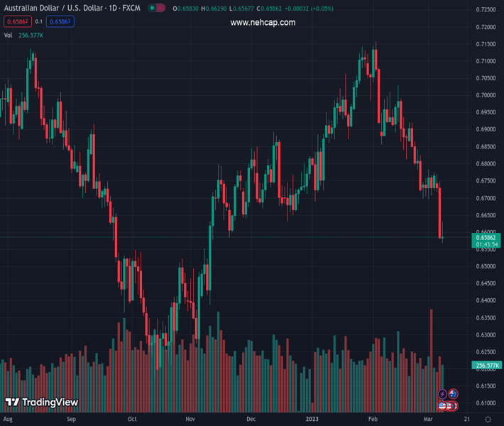504x426 pixels.
Task: Click the 0.70000 level on price scale
Action: [x=486, y=95]
